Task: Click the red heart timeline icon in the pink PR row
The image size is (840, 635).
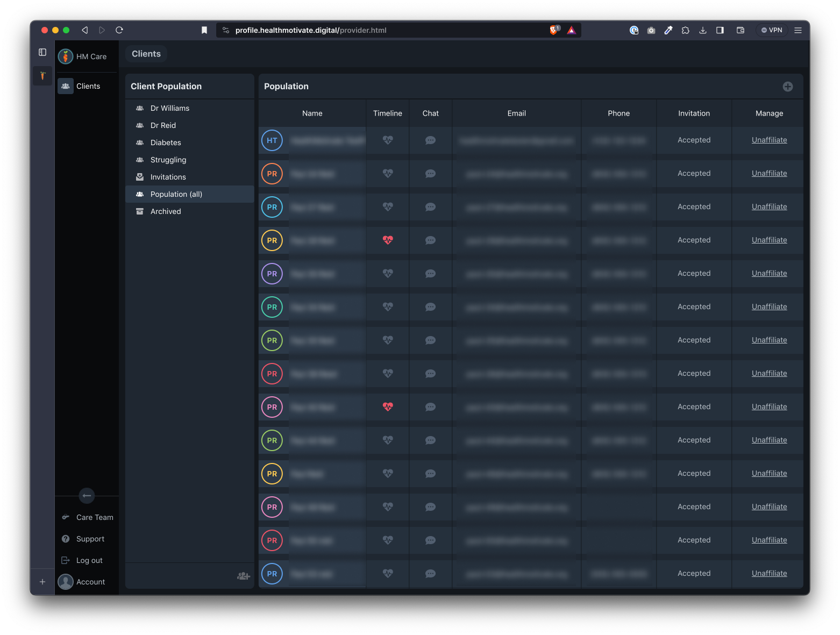Action: (388, 407)
